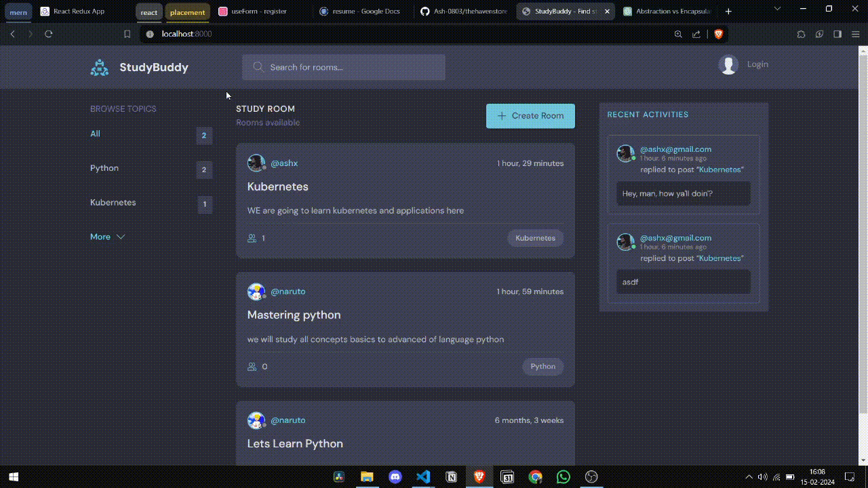
Task: Expand the More topics chevron
Action: point(121,237)
